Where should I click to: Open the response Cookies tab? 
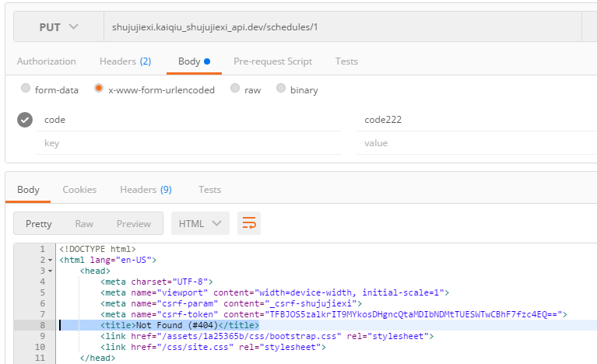click(x=79, y=190)
